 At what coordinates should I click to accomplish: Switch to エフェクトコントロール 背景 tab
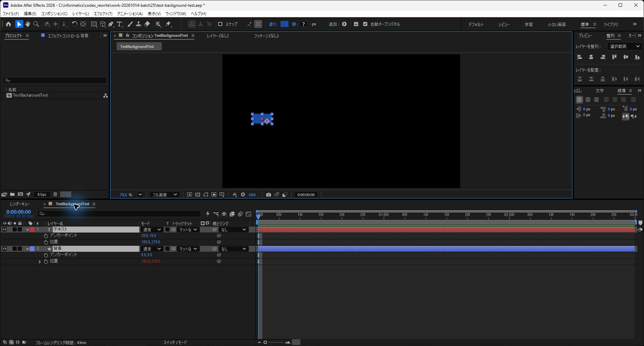click(68, 35)
